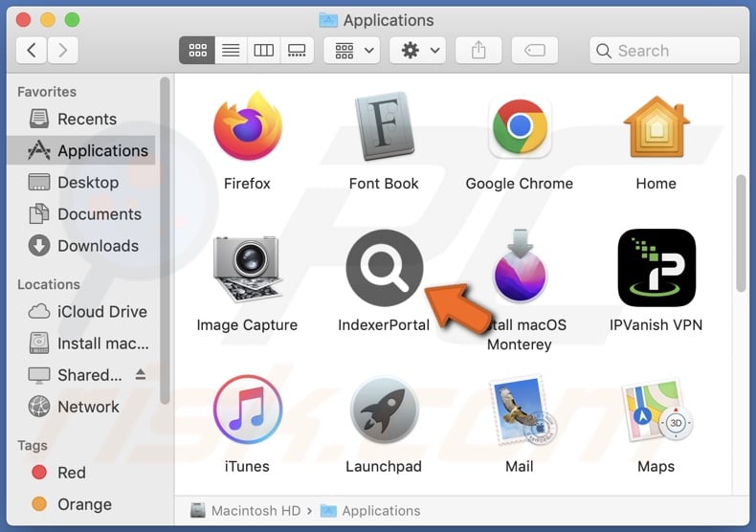
Task: Select the Font Book app icon
Action: [x=385, y=126]
